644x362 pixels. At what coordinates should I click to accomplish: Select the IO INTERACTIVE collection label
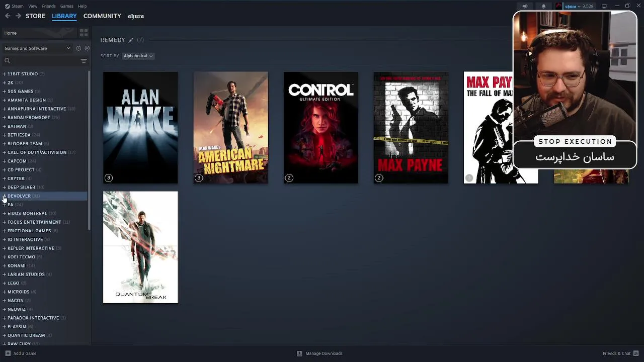click(25, 240)
